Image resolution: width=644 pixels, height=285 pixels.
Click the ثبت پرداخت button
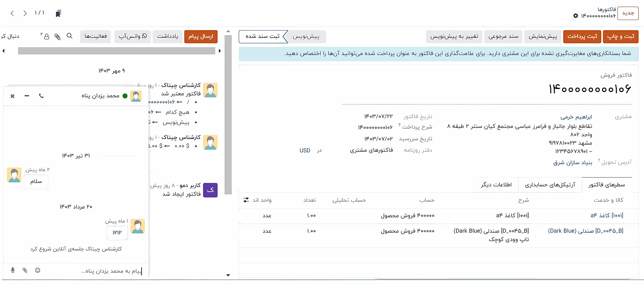coord(582,37)
